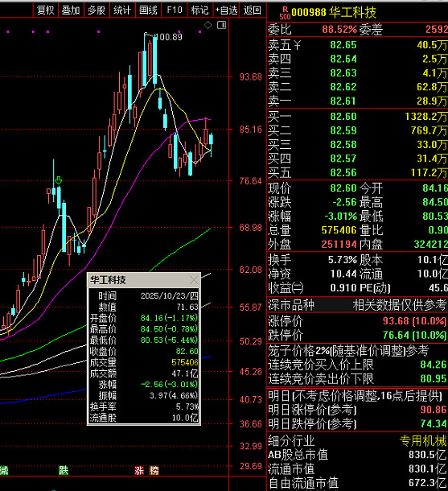Click 连续竞价买入价上限 value 84.26
The image size is (448, 491).
pos(434,365)
